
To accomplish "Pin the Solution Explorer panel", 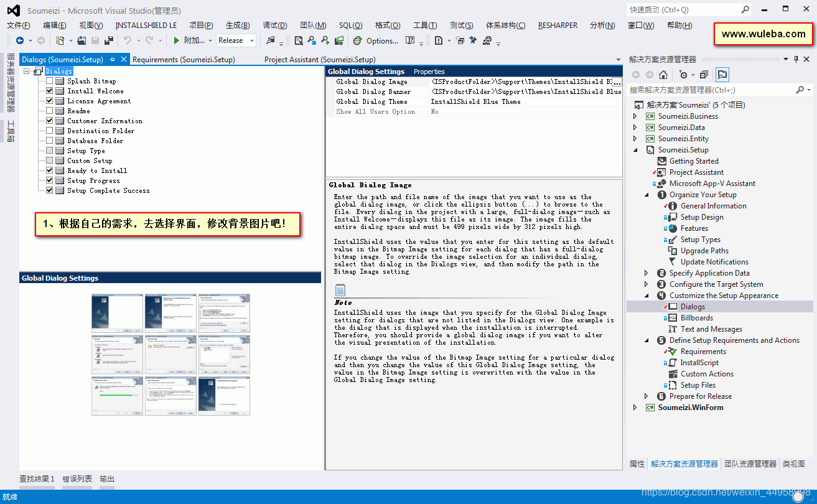I will click(x=795, y=59).
